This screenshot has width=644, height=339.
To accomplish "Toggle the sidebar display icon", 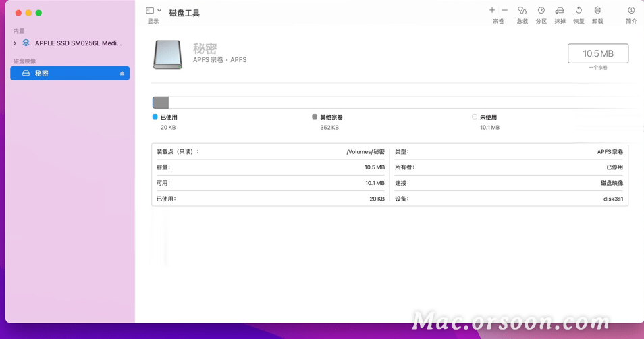I will [x=150, y=11].
